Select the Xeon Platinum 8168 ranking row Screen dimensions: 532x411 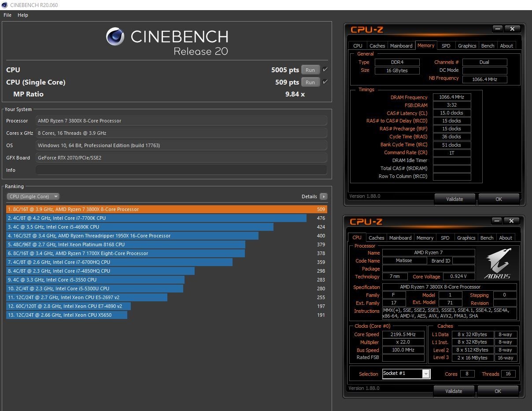(166, 244)
